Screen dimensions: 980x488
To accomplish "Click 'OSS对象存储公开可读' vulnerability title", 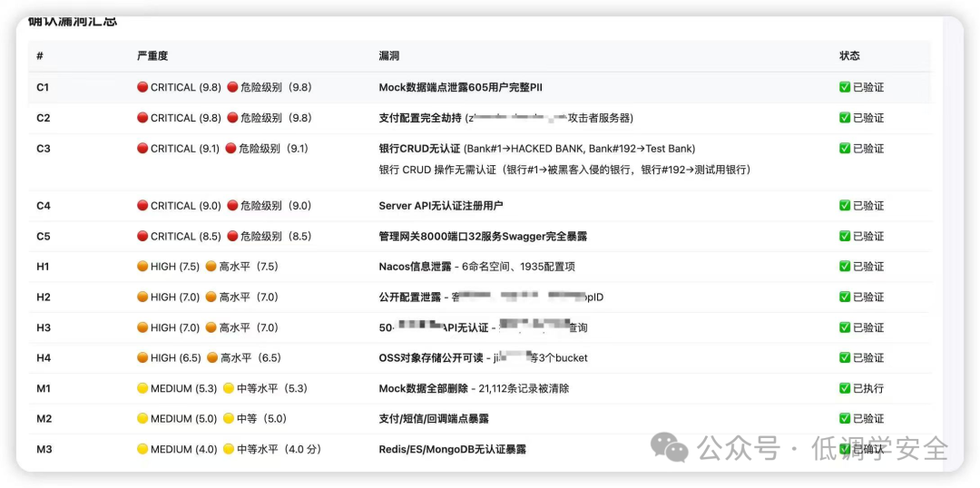I will pos(430,358).
